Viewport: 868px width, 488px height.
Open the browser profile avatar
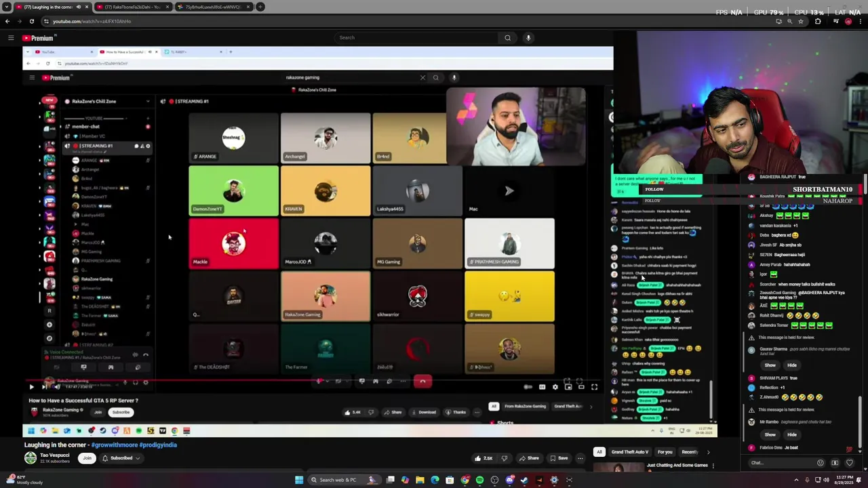point(848,21)
